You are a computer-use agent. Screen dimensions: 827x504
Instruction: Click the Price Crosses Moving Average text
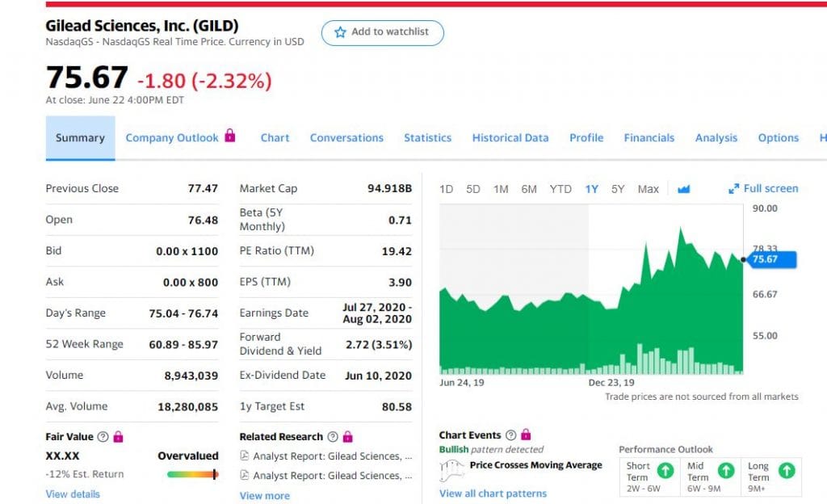pos(536,465)
